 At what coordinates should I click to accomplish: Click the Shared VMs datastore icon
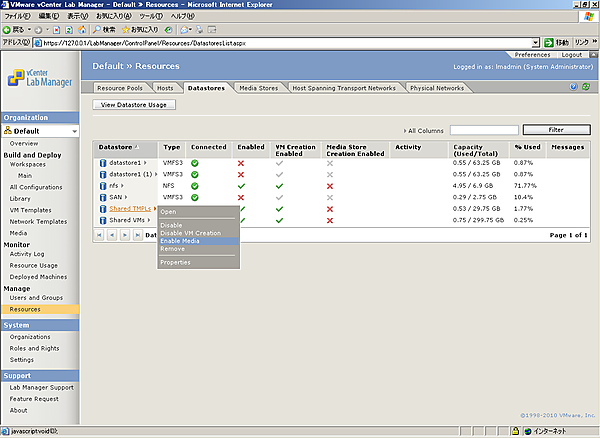[x=103, y=220]
